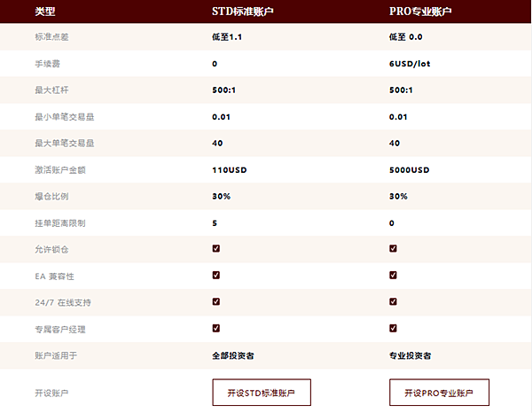Click the 账户适用于 row label
The width and height of the screenshot is (532, 413).
[x=56, y=355]
